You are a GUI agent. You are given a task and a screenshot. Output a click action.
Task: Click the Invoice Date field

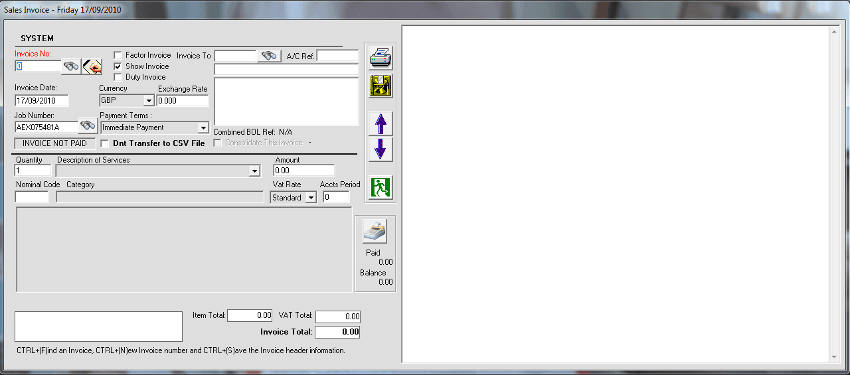click(x=42, y=101)
